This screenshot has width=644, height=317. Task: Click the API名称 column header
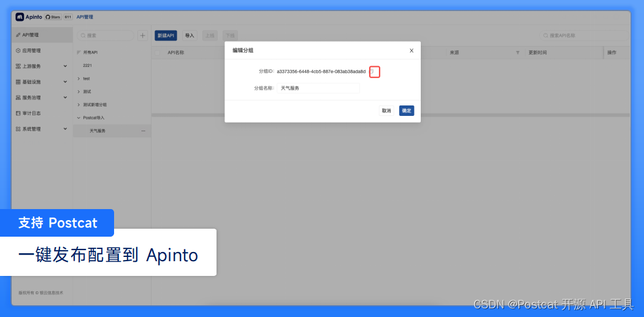click(176, 53)
